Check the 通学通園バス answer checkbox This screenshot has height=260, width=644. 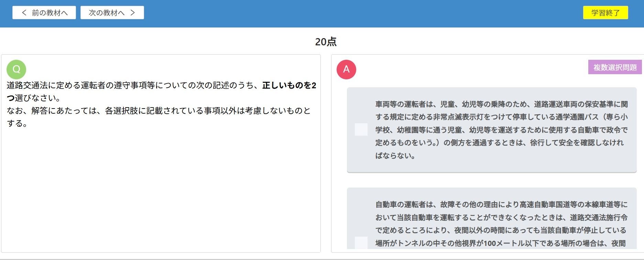click(361, 129)
